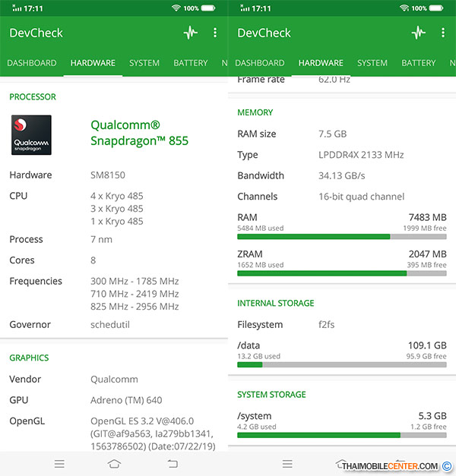Tap the ZRAM usage progress bar

point(342,273)
